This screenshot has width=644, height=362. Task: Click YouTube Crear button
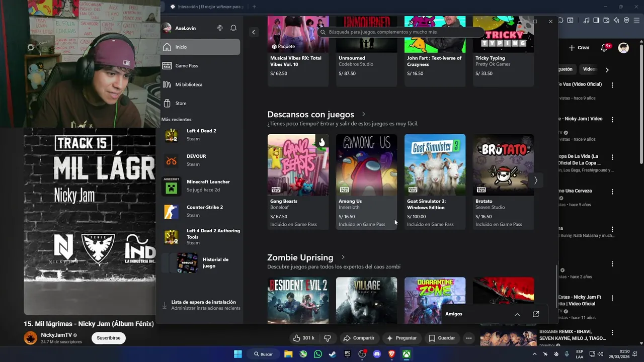(579, 48)
